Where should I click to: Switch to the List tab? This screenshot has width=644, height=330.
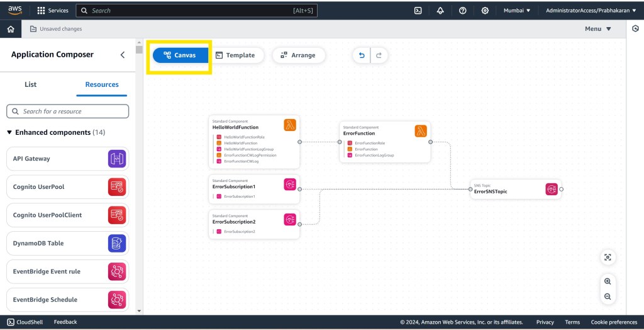click(x=31, y=84)
